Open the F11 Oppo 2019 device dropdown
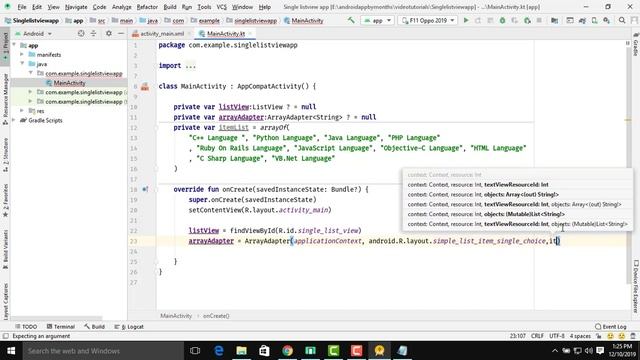This screenshot has height=360, width=640. point(428,20)
